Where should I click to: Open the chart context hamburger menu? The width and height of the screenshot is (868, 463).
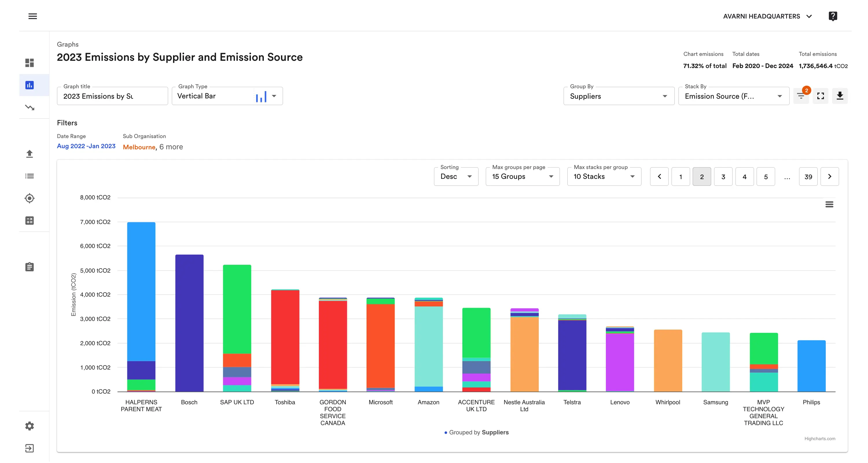pyautogui.click(x=829, y=204)
